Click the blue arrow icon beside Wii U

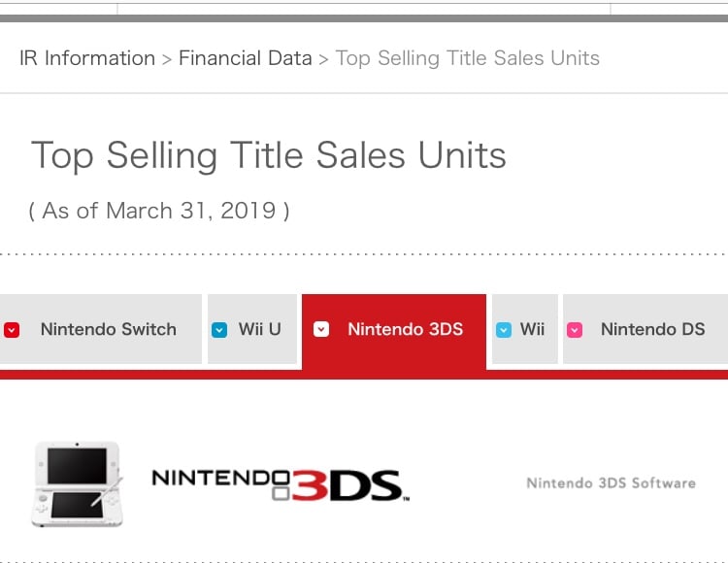click(x=219, y=330)
